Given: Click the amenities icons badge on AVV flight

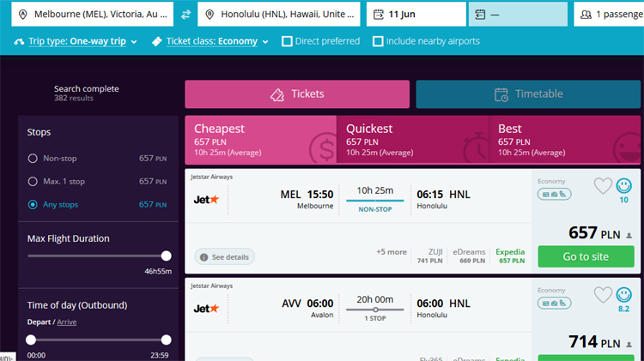Looking at the screenshot, I should pos(554,304).
